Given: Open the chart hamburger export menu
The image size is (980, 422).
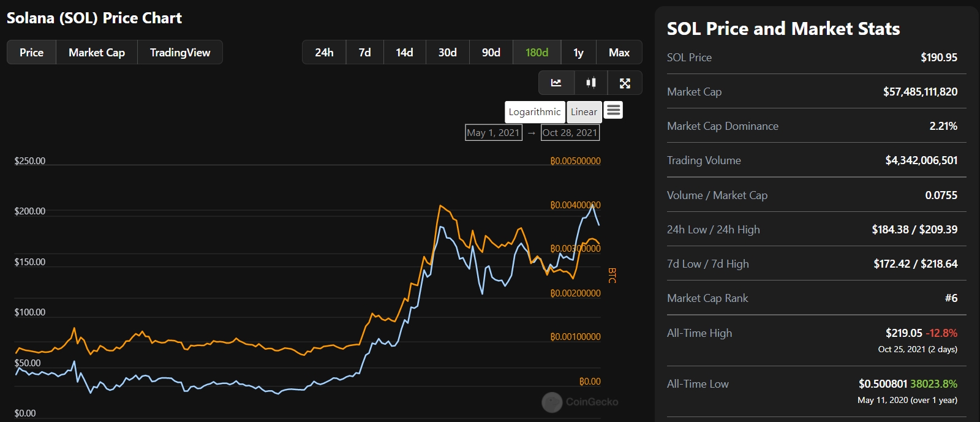Looking at the screenshot, I should (613, 110).
